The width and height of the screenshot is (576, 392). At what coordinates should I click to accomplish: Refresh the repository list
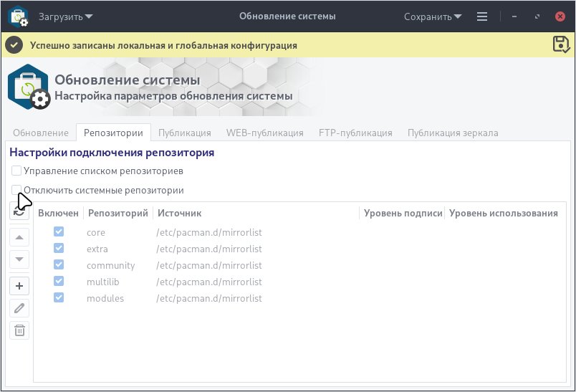[x=19, y=211]
